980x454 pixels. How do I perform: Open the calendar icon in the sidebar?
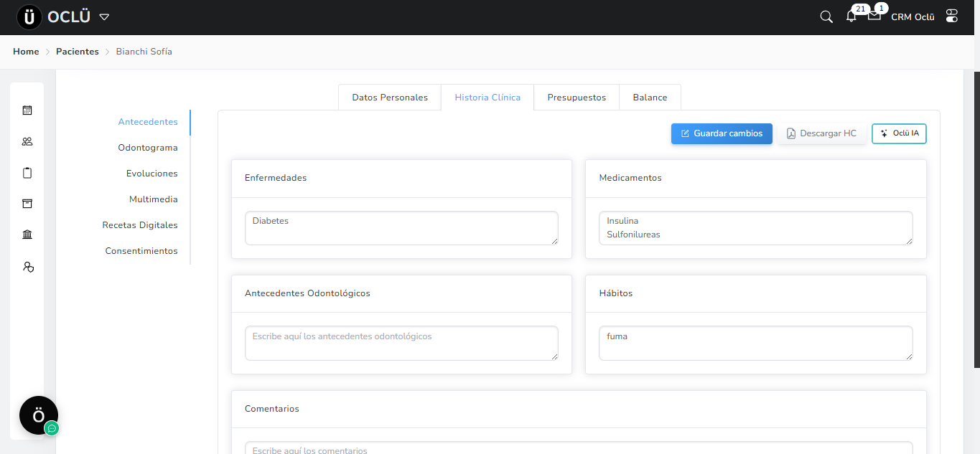[x=27, y=110]
